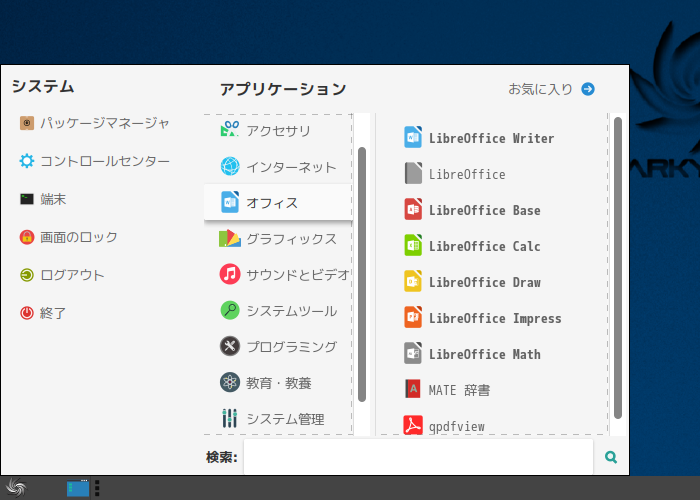Click the 検索 search input field
This screenshot has height=500, width=700.
(x=418, y=457)
